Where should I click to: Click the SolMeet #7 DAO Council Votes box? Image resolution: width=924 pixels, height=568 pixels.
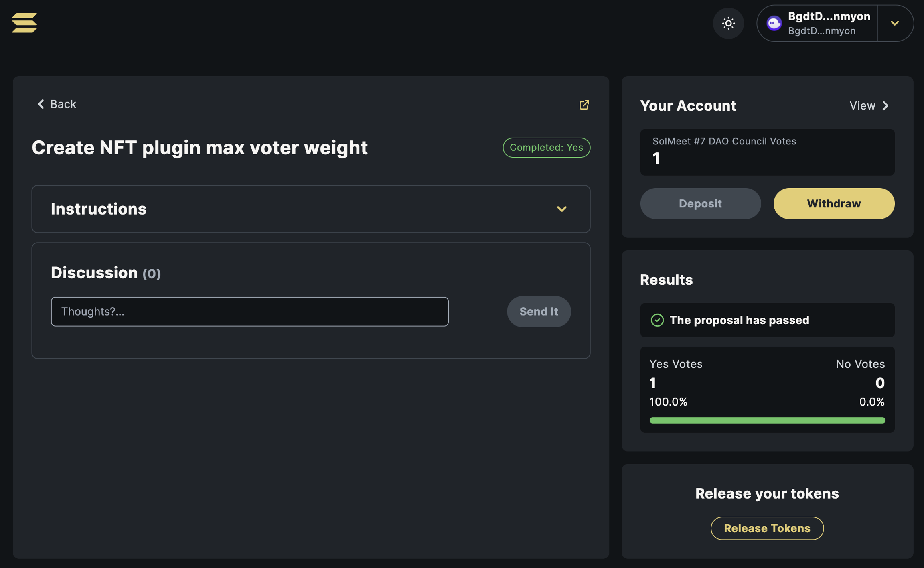(767, 152)
